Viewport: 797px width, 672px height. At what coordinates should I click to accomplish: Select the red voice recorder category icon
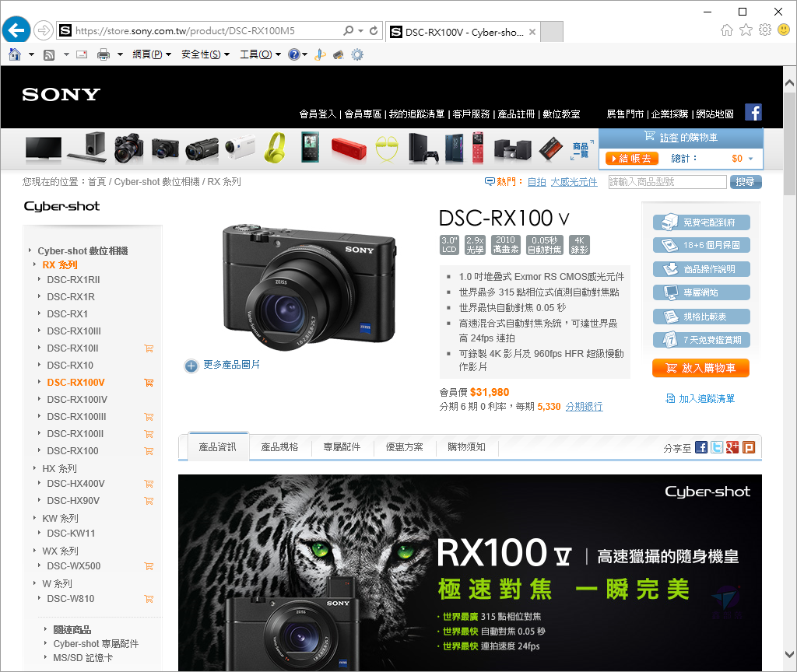[x=478, y=147]
